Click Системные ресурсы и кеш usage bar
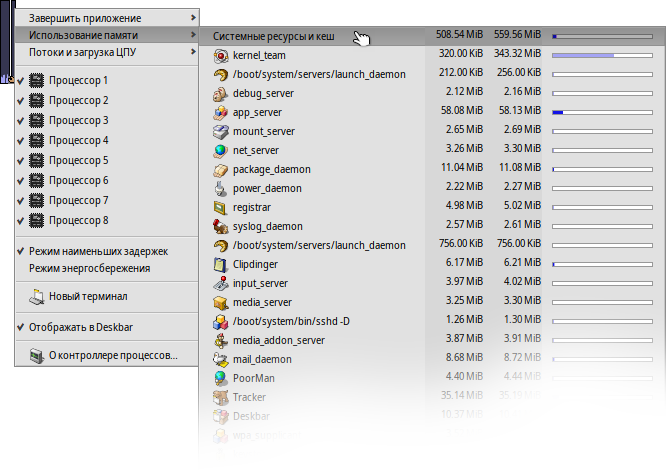Image resolution: width=666 pixels, height=470 pixels. tap(602, 37)
